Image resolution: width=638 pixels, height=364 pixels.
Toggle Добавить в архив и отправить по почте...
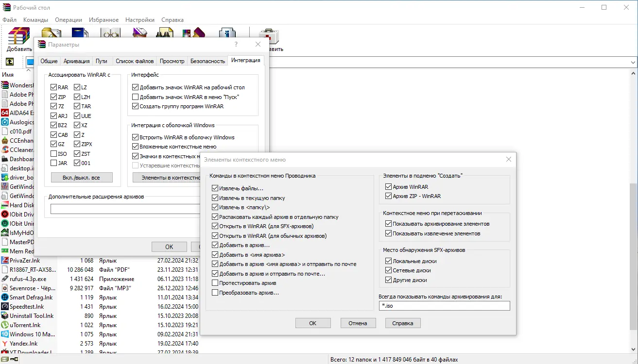click(x=215, y=274)
